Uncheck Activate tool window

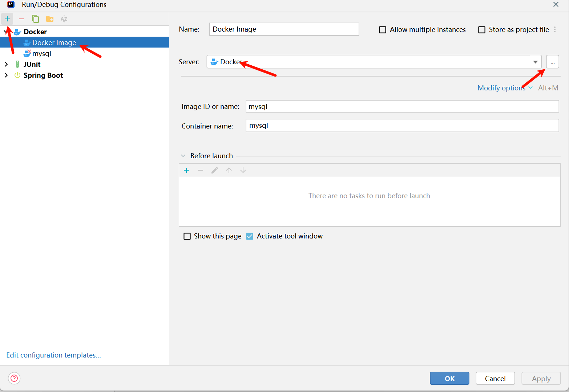click(x=250, y=236)
